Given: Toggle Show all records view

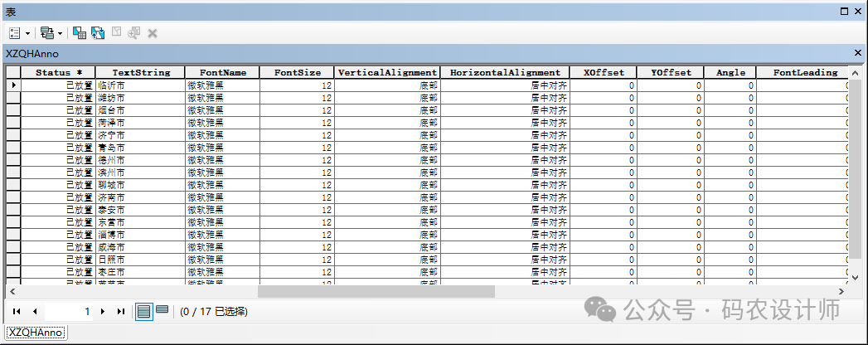Looking at the screenshot, I should [x=144, y=312].
